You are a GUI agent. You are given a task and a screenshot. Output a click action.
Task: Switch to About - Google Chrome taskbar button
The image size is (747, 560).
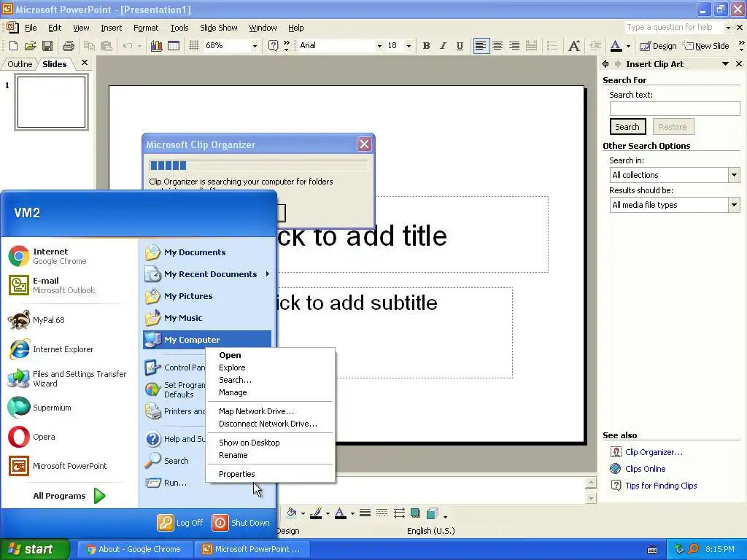(135, 549)
